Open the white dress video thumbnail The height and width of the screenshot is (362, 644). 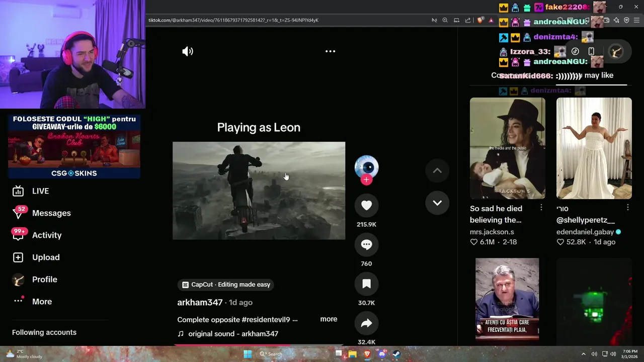pos(594,148)
